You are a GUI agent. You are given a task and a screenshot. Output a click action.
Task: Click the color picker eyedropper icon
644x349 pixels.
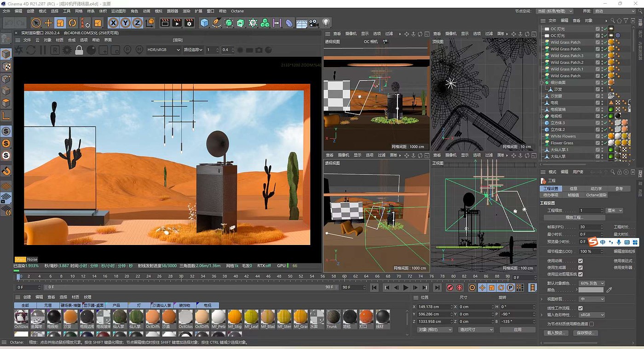click(609, 290)
